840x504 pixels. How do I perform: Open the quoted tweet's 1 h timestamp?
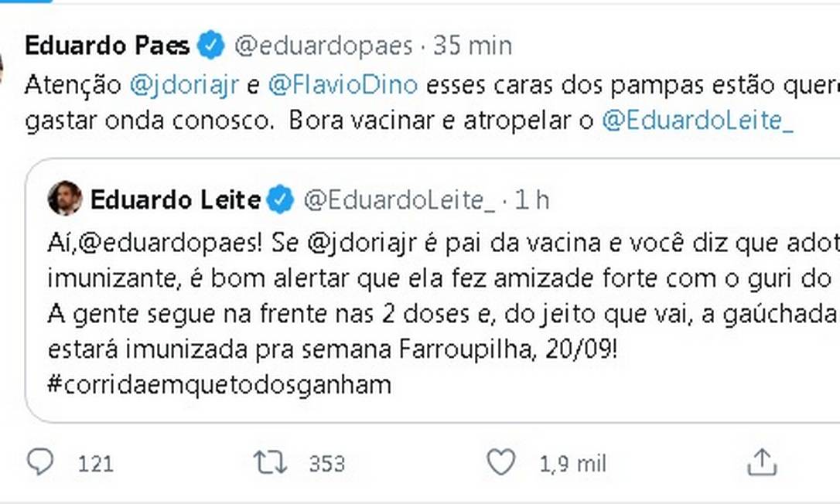pyautogui.click(x=531, y=200)
